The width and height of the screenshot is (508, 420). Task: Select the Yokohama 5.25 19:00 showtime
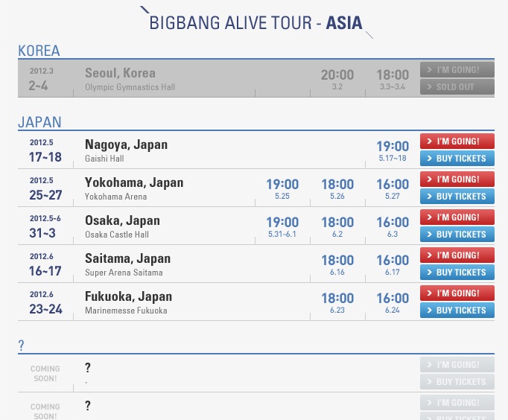(x=282, y=188)
